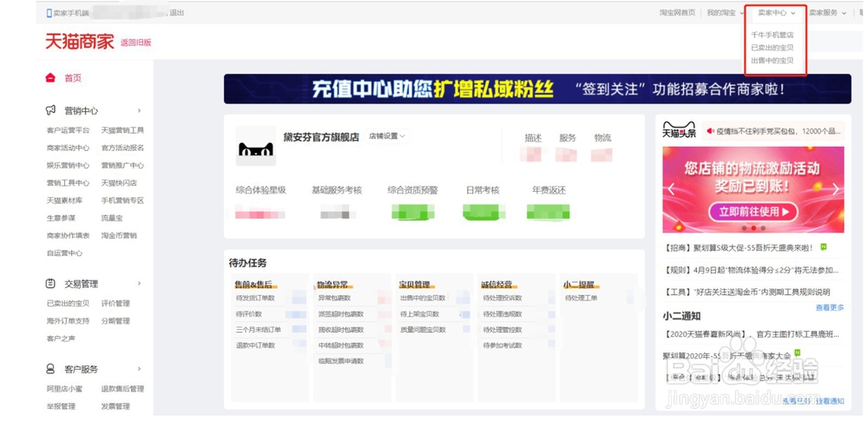868x428 pixels.
Task: Open 首页 in sidebar
Action: coord(73,78)
